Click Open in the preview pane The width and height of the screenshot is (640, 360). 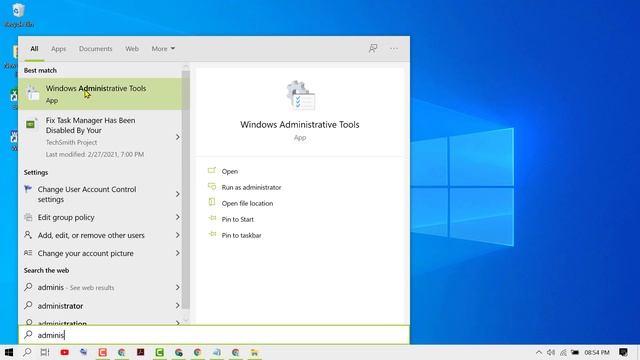point(230,171)
